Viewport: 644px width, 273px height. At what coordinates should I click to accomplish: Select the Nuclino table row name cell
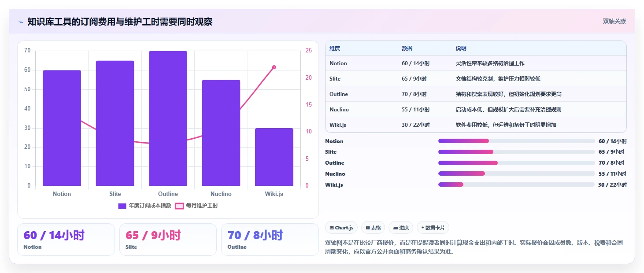pos(339,110)
